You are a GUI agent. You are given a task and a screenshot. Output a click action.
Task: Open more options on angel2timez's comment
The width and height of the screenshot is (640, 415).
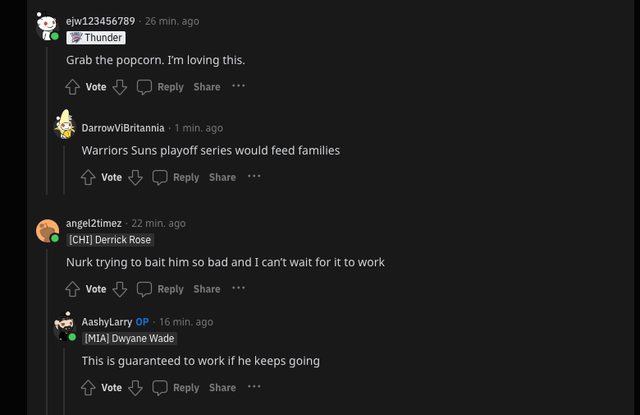[238, 288]
